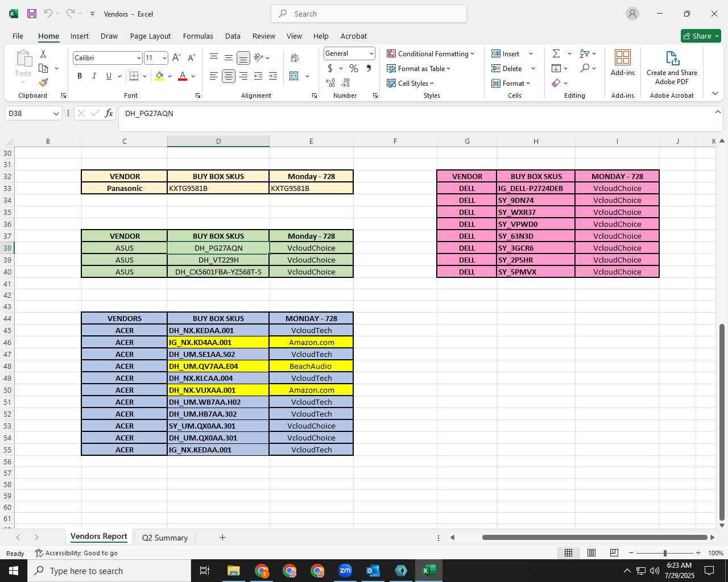Collapse the ribbon with the chevron
728x582 pixels.
tap(715, 94)
